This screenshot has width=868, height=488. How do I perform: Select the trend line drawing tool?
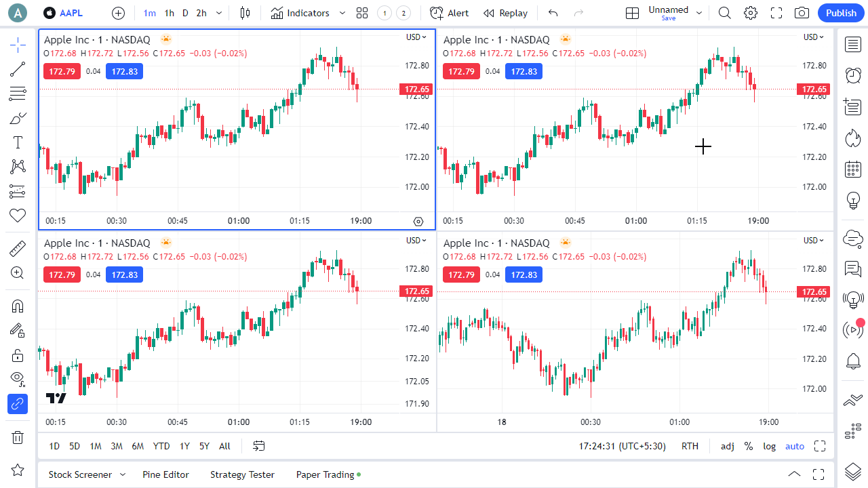[x=18, y=69]
